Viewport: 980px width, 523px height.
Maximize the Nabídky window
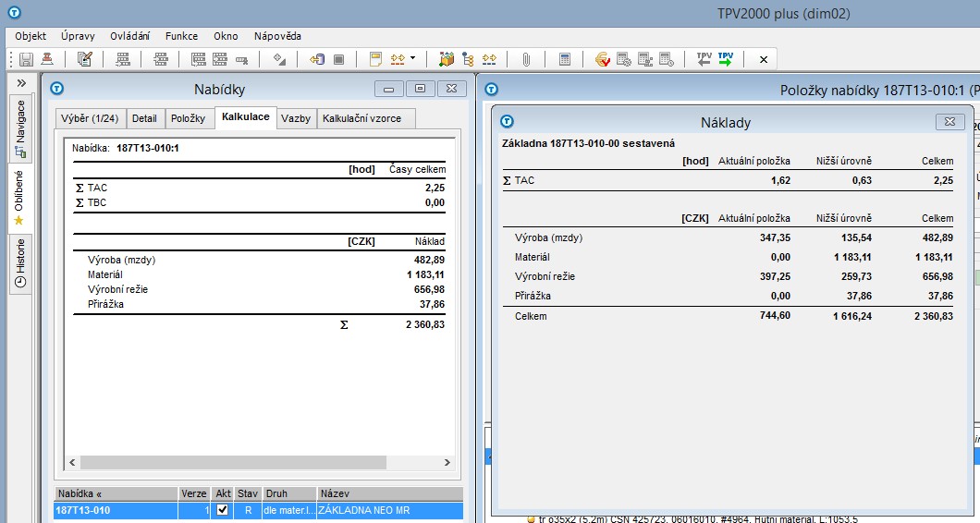click(420, 89)
